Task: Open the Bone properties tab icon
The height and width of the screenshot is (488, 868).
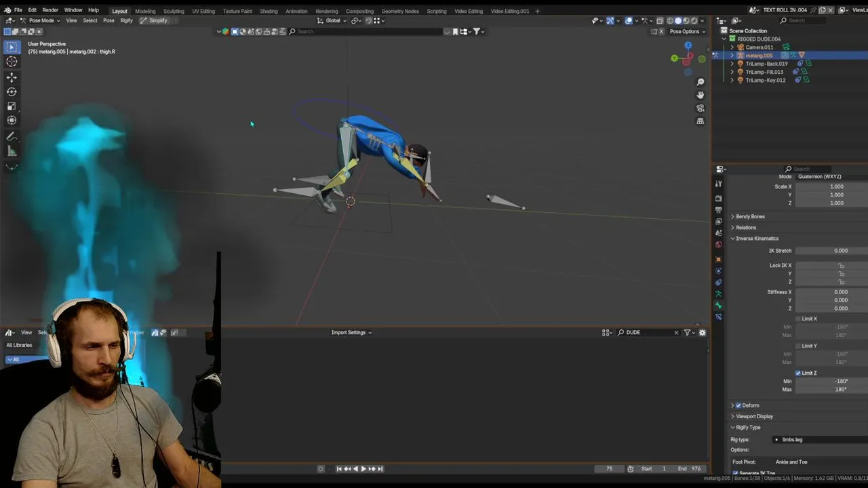Action: [719, 306]
